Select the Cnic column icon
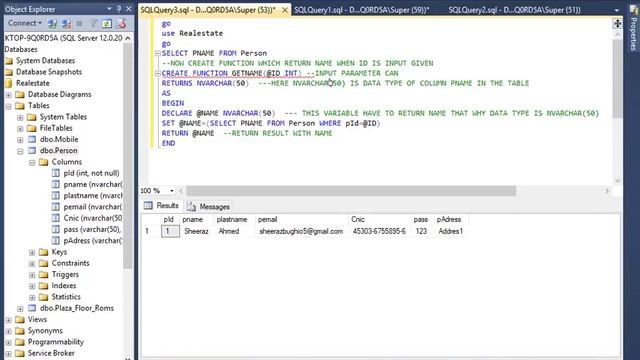 point(56,218)
